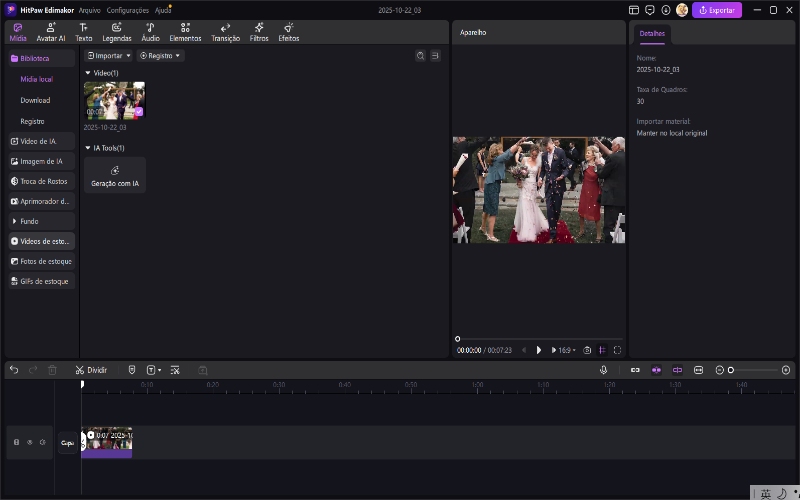Take a snapshot of the preview frame

(587, 350)
